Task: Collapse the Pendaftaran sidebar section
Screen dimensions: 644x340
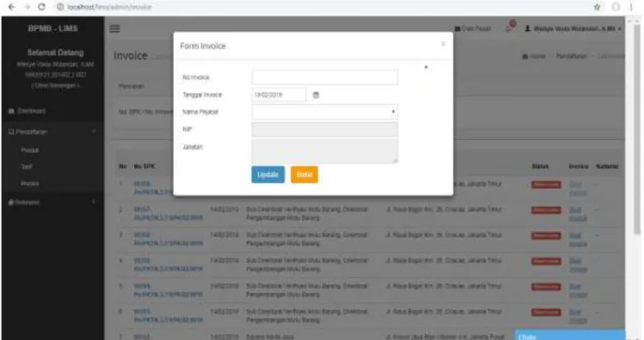Action: 53,131
